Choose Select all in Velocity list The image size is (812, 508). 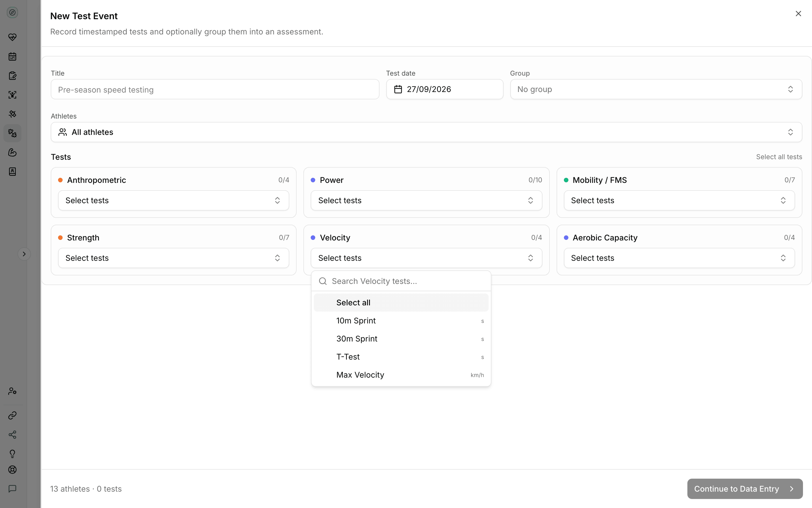click(401, 303)
